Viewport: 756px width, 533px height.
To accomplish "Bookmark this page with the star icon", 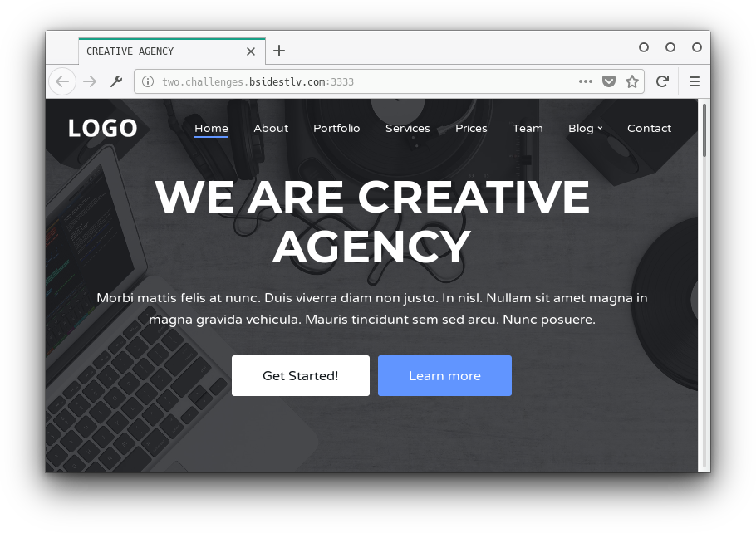I will (632, 81).
